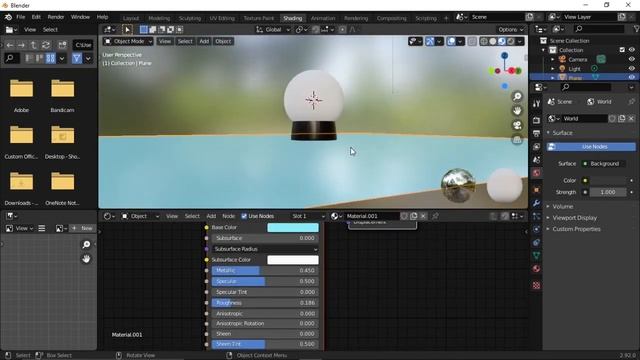Toggle the camera view gizmo icon

(x=517, y=125)
